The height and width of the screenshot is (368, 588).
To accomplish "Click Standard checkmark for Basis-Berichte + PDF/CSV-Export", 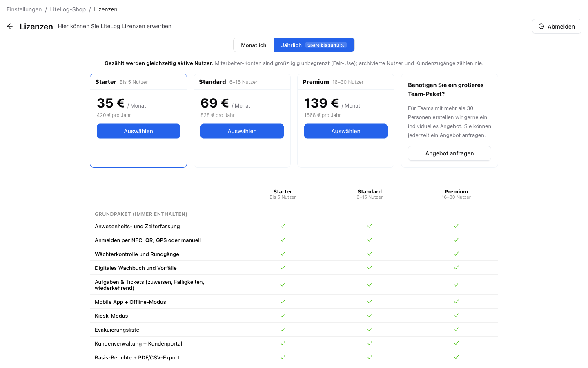I will 370,357.
